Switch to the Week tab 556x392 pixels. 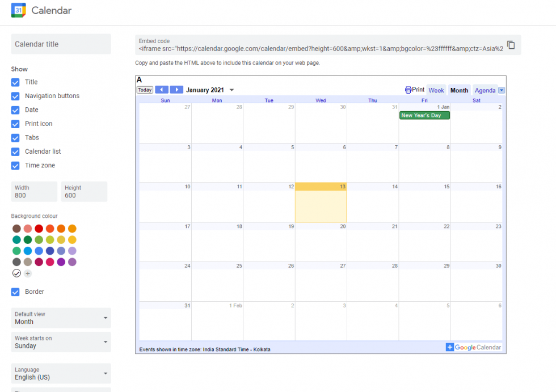coord(436,90)
